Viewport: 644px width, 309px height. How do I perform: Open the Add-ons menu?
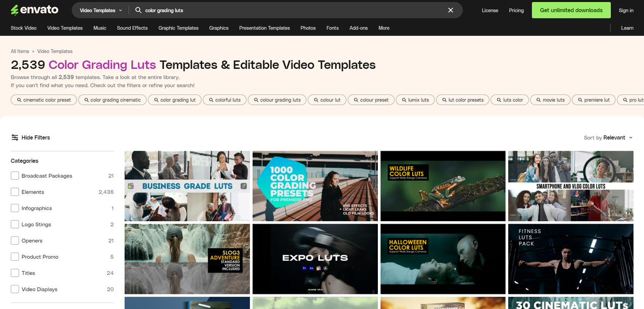tap(359, 28)
